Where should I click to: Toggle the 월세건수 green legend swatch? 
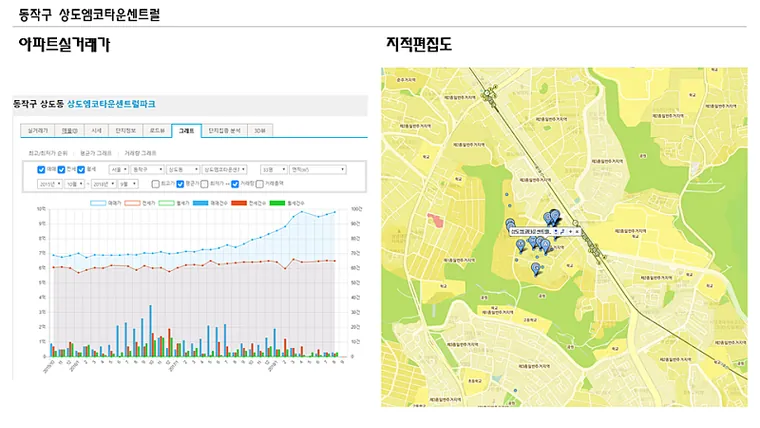pyautogui.click(x=277, y=204)
